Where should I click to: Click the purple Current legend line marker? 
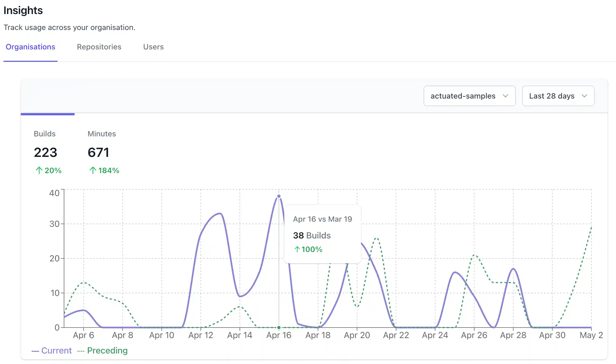coord(35,351)
